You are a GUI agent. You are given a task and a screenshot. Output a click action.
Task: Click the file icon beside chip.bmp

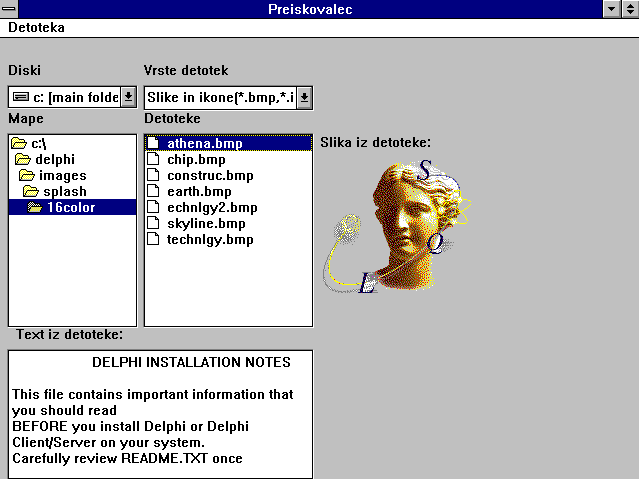(x=153, y=159)
